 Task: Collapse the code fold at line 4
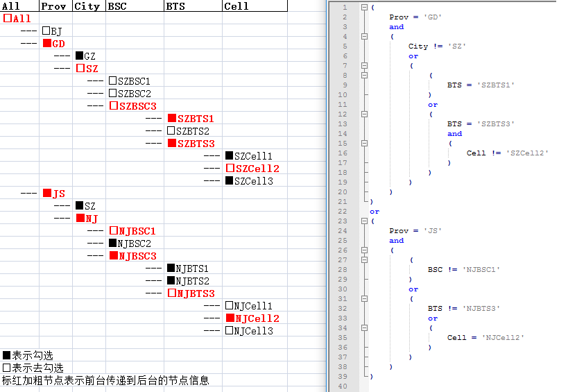[x=364, y=36]
